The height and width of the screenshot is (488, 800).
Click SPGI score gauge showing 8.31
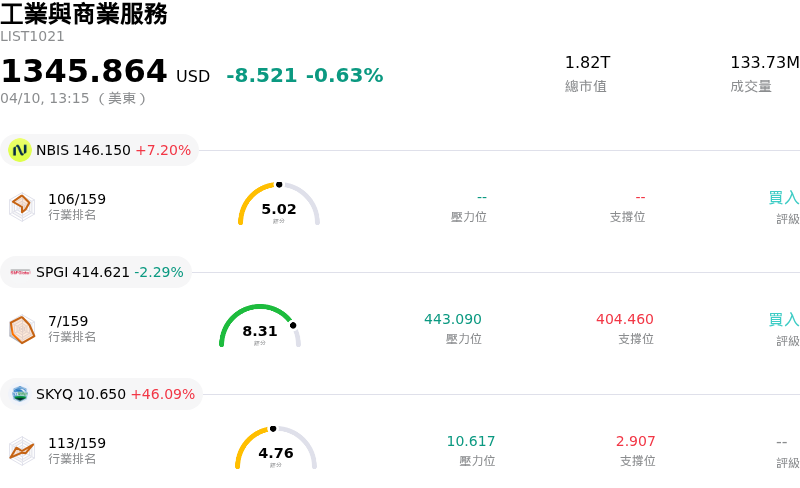[260, 328]
